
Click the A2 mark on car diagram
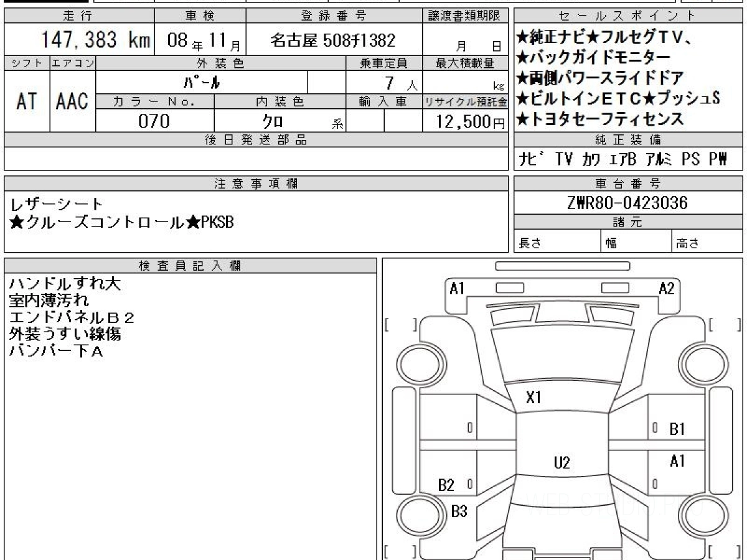click(x=667, y=288)
